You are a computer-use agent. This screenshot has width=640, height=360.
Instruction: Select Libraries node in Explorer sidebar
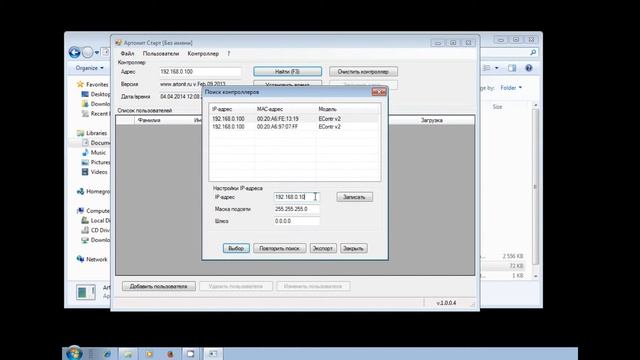96,133
